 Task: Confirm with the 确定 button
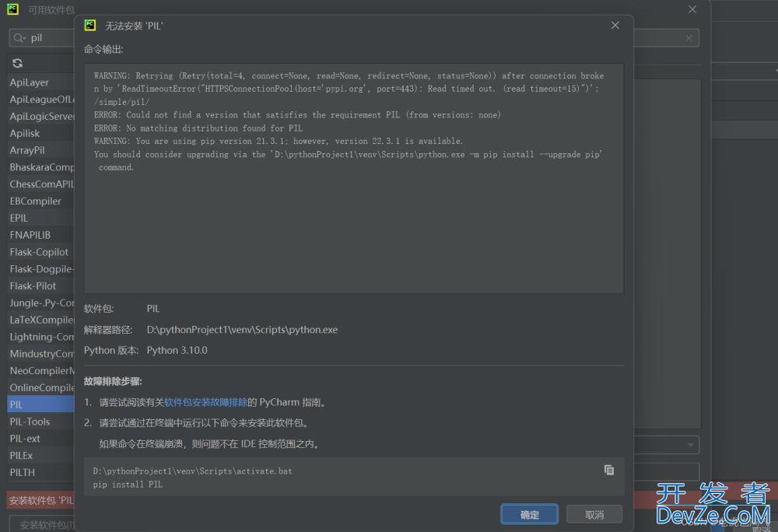coord(529,515)
